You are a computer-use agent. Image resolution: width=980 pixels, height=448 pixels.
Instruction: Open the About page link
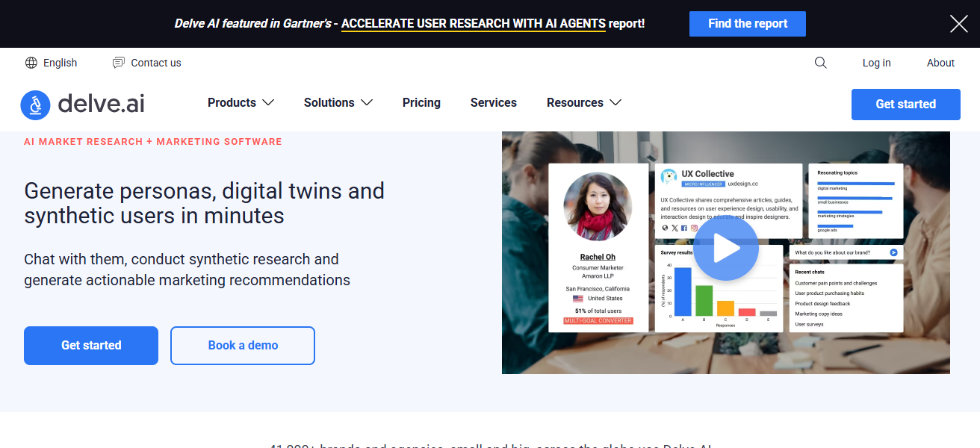(x=940, y=63)
